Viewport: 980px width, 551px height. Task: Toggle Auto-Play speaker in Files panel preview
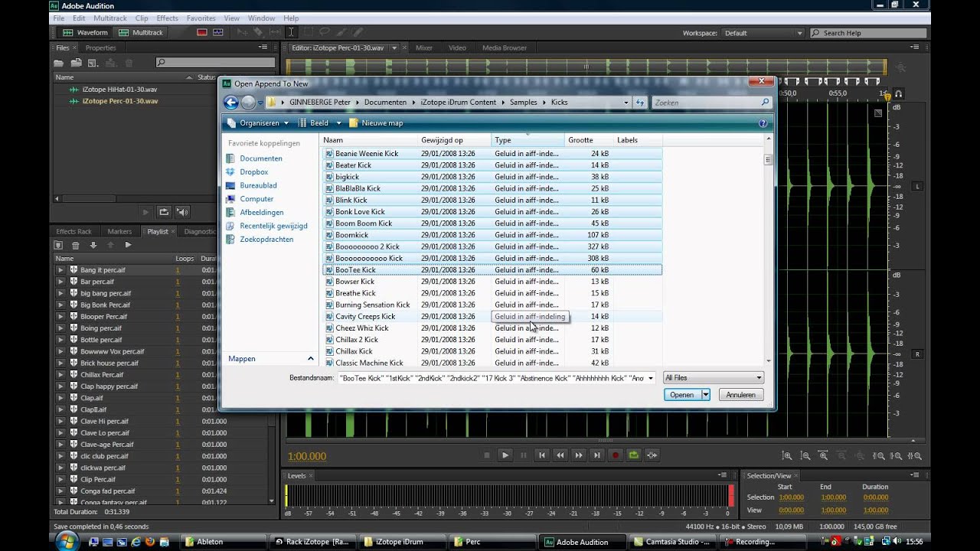182,212
